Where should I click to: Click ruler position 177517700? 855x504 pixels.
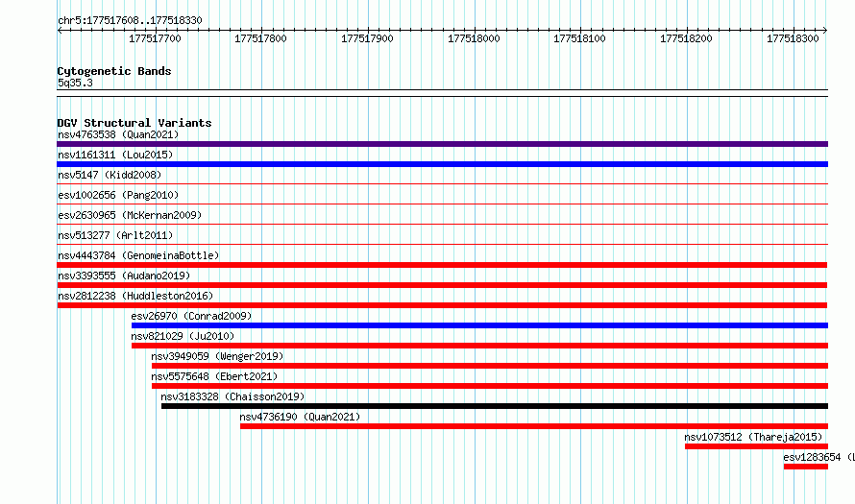tap(155, 38)
